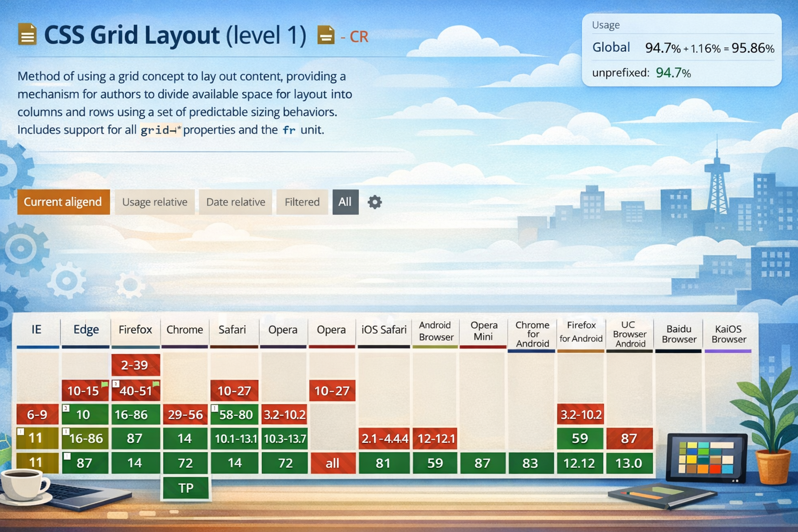Select the Chrome TP cell

click(x=186, y=488)
